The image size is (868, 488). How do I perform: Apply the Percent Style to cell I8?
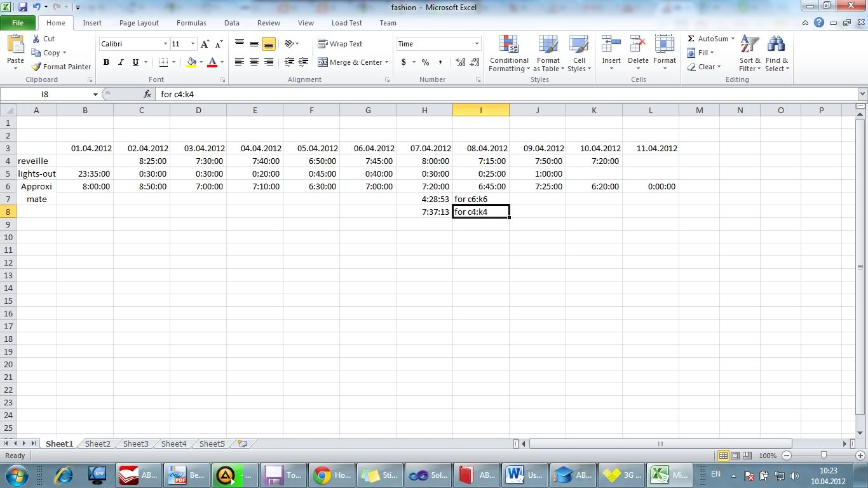[425, 62]
